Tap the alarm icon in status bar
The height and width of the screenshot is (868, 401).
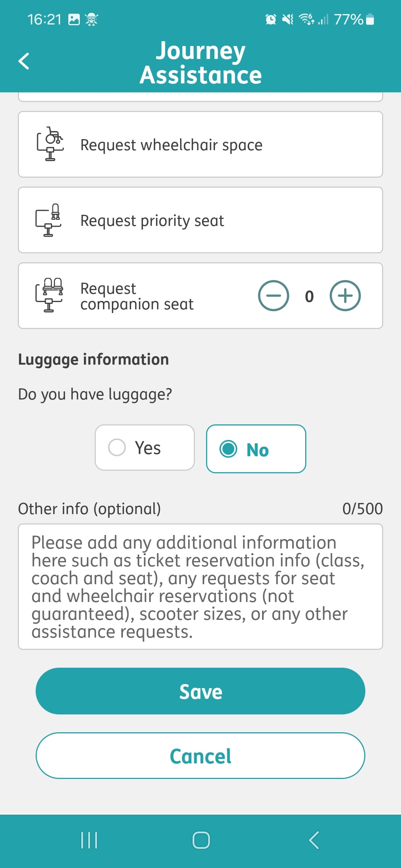pos(271,19)
